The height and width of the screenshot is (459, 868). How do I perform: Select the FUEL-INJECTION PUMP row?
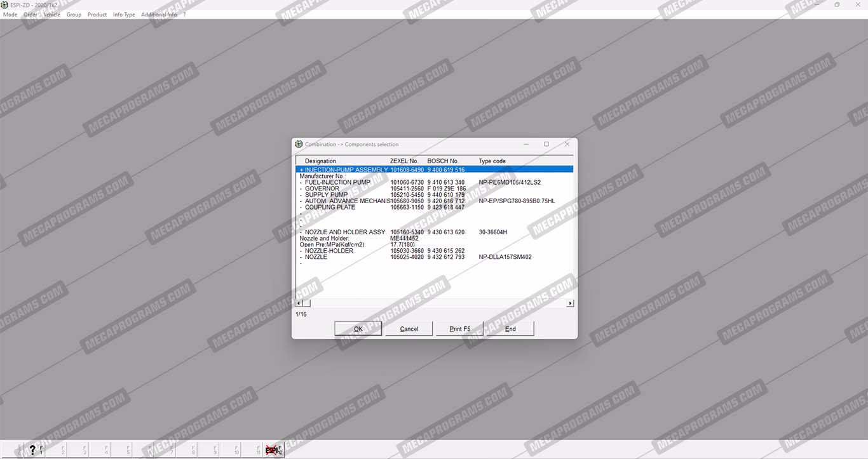[337, 183]
